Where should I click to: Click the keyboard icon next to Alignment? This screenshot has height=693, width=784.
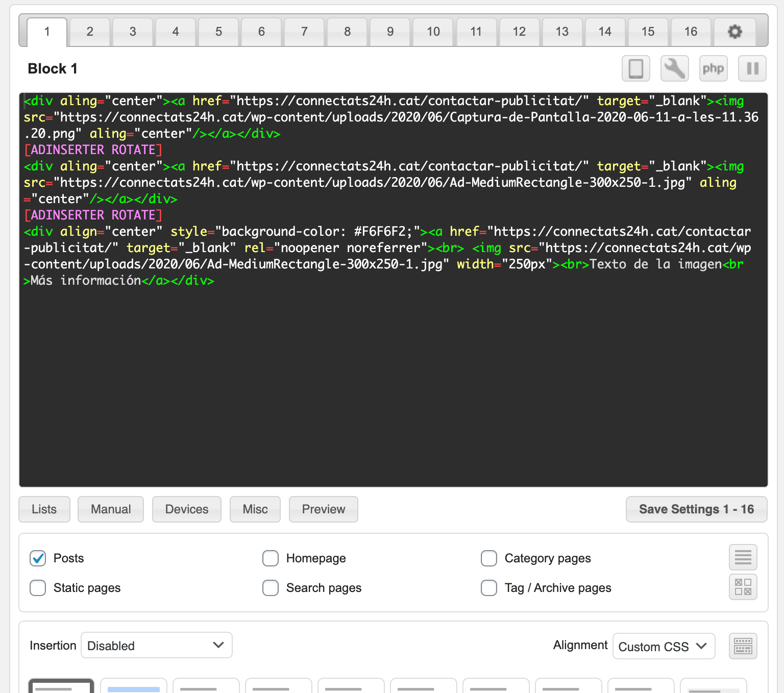click(743, 646)
